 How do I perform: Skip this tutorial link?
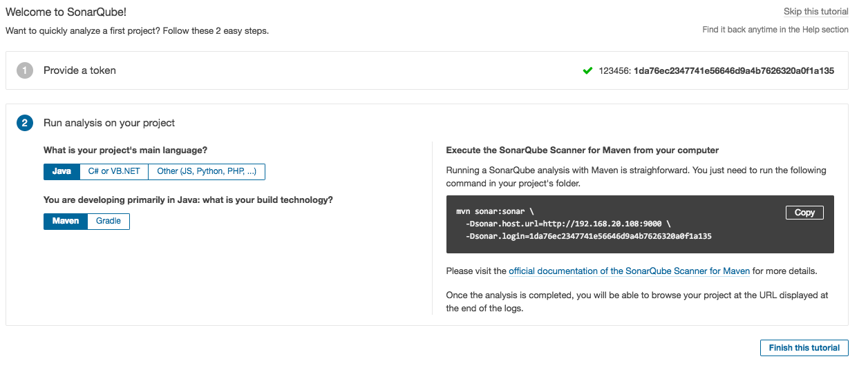click(x=816, y=12)
